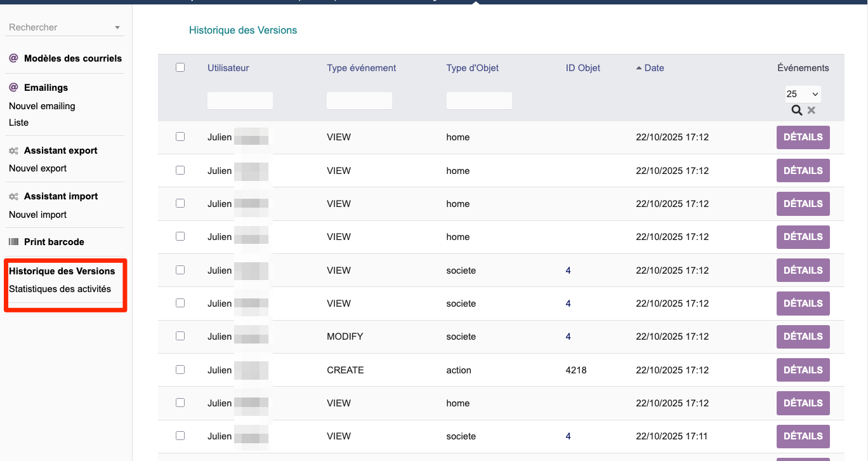This screenshot has width=868, height=461.
Task: Check the box for the MODIFY societe row
Action: click(x=180, y=336)
